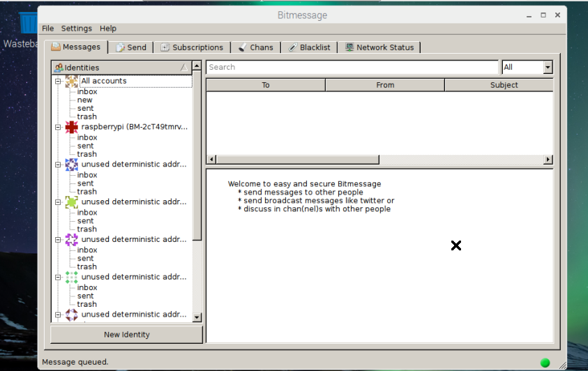The width and height of the screenshot is (588, 371).
Task: Maximize the Bitmessage window
Action: pyautogui.click(x=543, y=15)
